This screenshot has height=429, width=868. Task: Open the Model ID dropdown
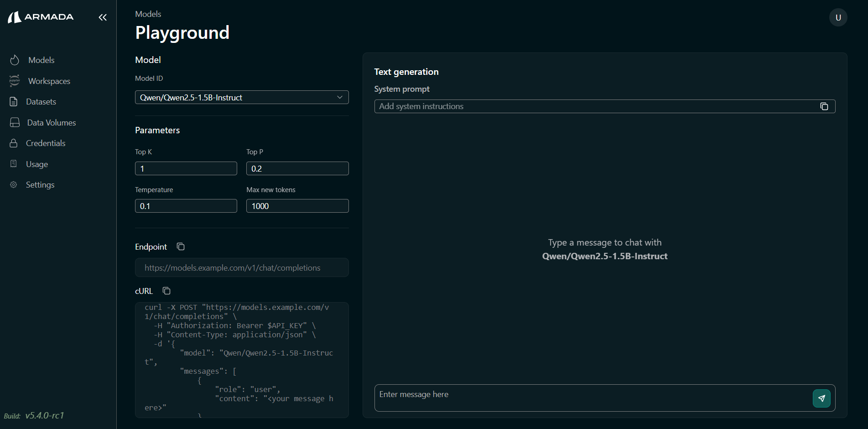click(242, 97)
